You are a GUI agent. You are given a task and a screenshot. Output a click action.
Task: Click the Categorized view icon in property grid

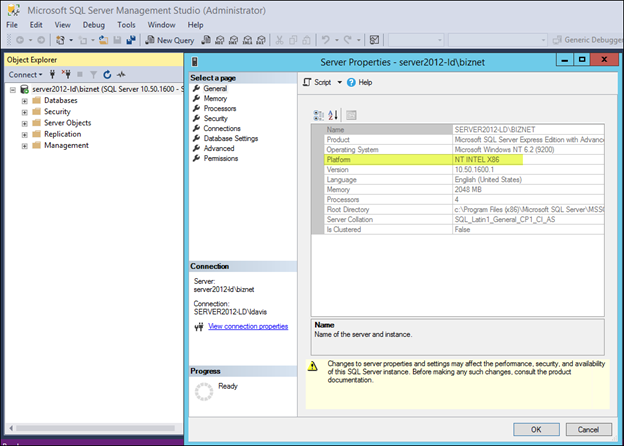coord(318,115)
